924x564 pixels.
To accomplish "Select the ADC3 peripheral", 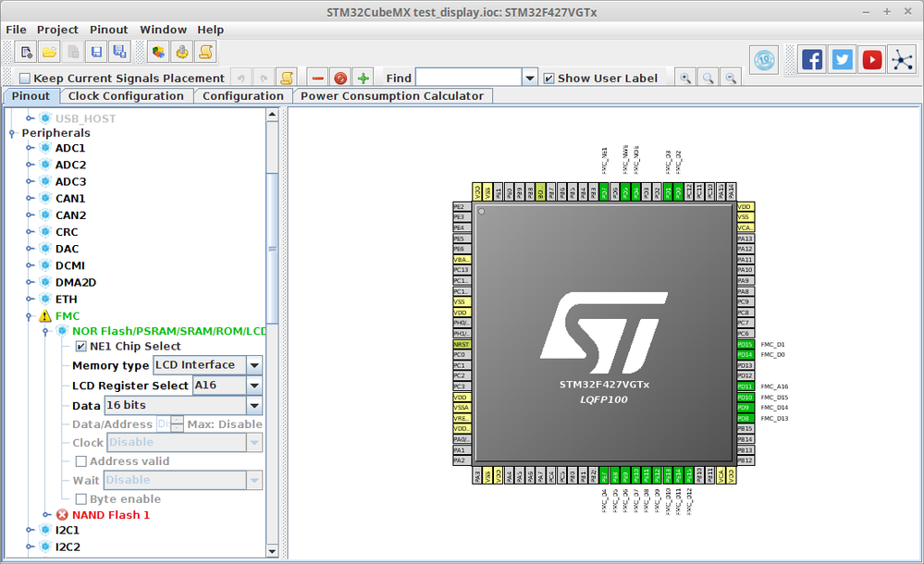I will pos(70,181).
